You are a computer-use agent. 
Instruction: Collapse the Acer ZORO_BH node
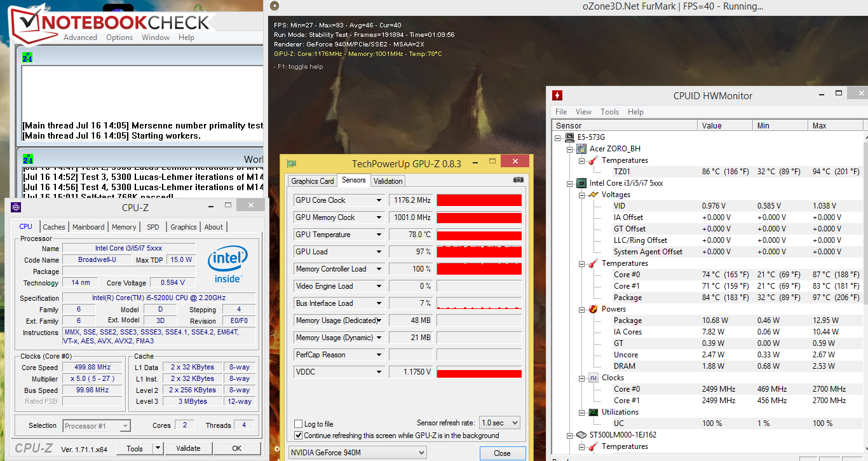[x=570, y=149]
